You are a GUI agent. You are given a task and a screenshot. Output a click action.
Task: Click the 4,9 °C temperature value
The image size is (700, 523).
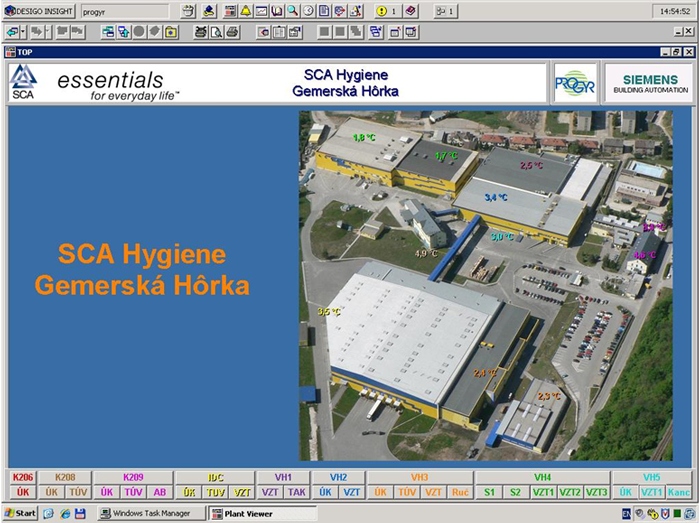click(426, 253)
